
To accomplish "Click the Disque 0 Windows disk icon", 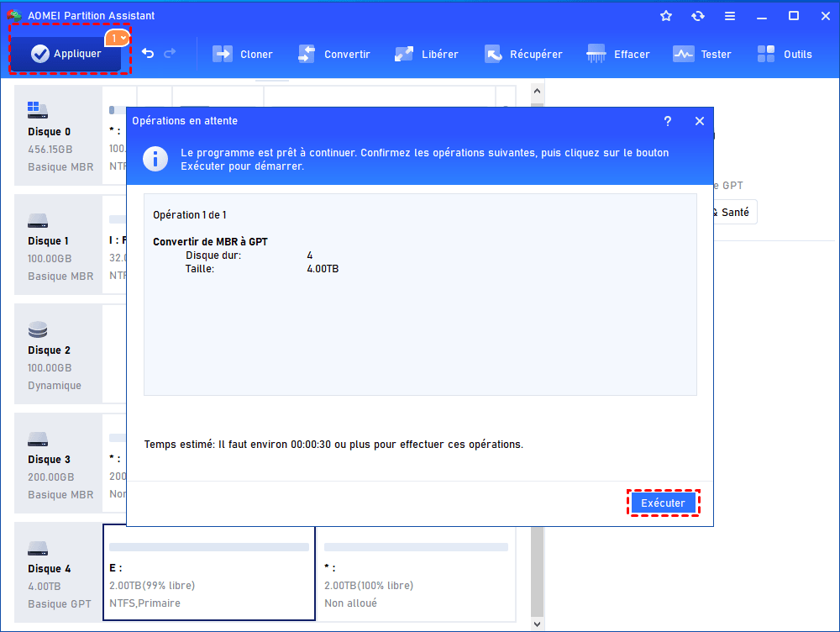I will pos(38,110).
